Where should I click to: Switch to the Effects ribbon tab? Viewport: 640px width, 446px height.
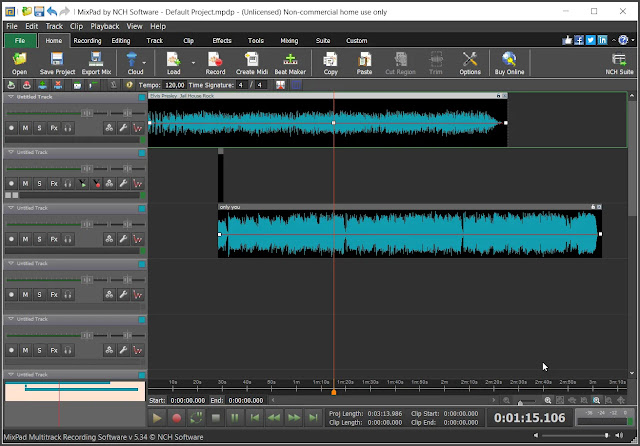click(x=222, y=40)
